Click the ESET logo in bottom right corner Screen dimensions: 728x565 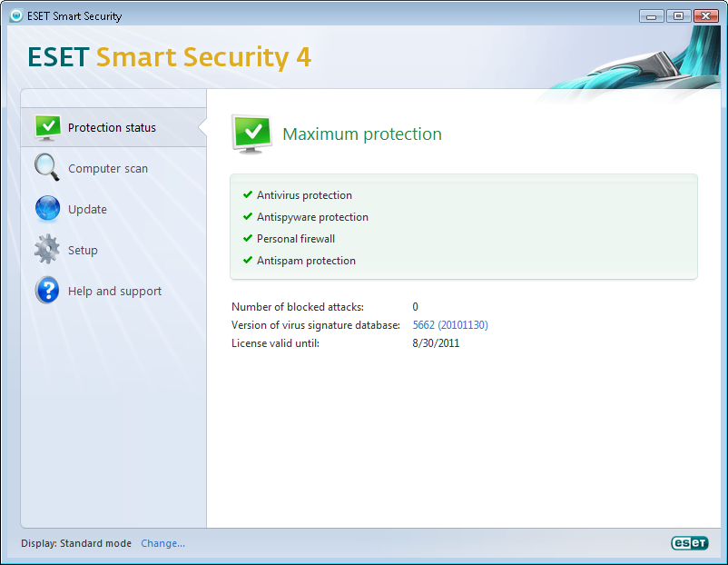click(688, 543)
